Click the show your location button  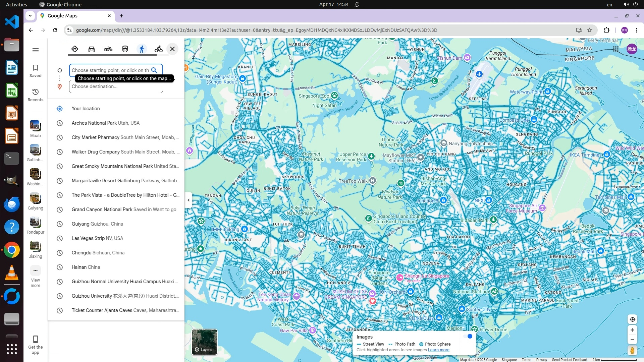[632, 319]
